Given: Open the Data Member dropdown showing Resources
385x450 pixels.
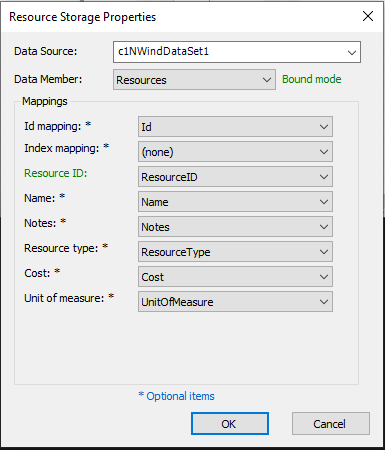Looking at the screenshot, I should tap(194, 80).
